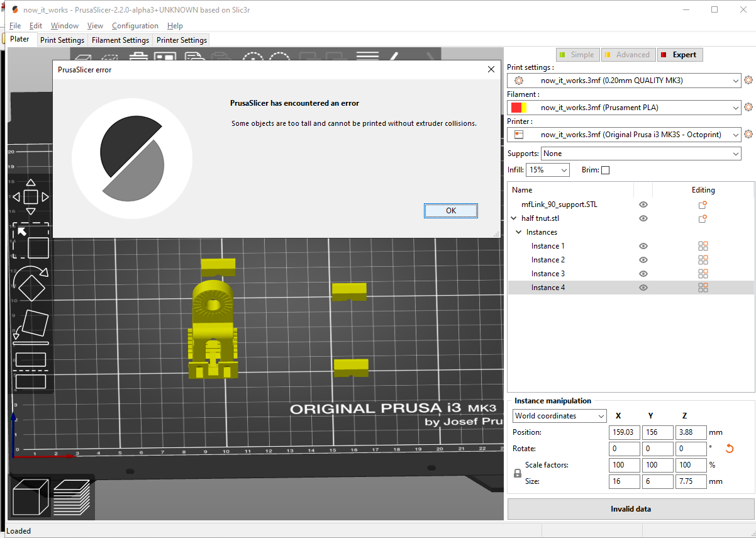Click the Size Z input field
Screen dimensions: 756x538
[x=691, y=481]
